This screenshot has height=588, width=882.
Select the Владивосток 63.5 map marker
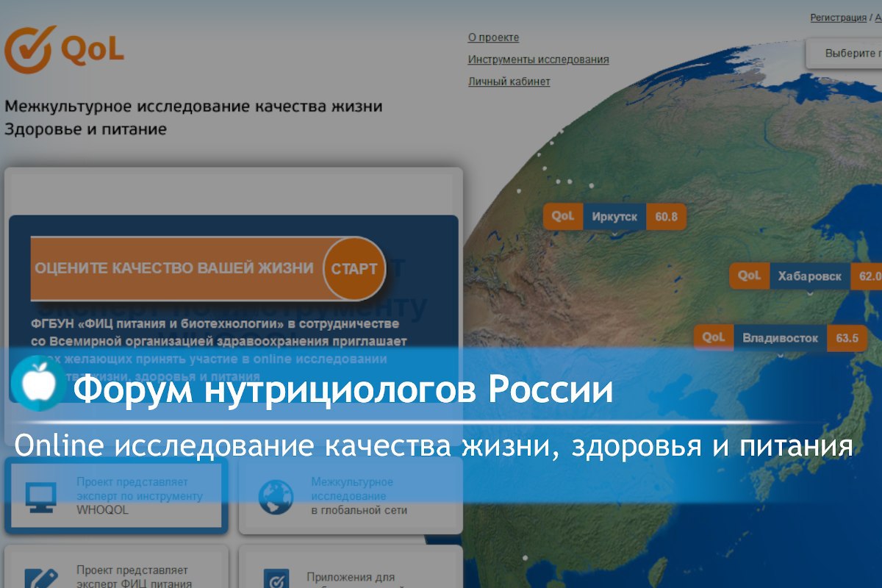[x=781, y=338]
